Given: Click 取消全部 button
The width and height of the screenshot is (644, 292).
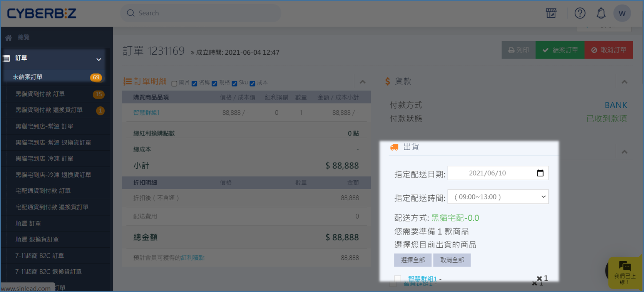Looking at the screenshot, I should pyautogui.click(x=452, y=260).
